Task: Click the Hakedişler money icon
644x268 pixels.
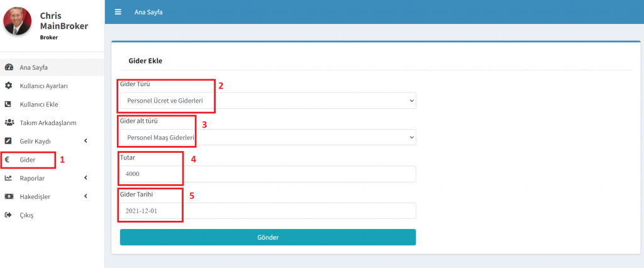Action: [9, 197]
